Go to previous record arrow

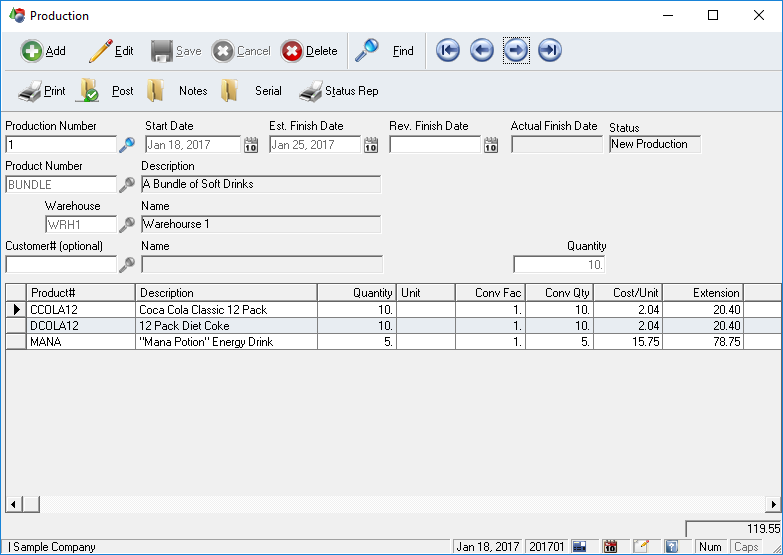pyautogui.click(x=482, y=51)
